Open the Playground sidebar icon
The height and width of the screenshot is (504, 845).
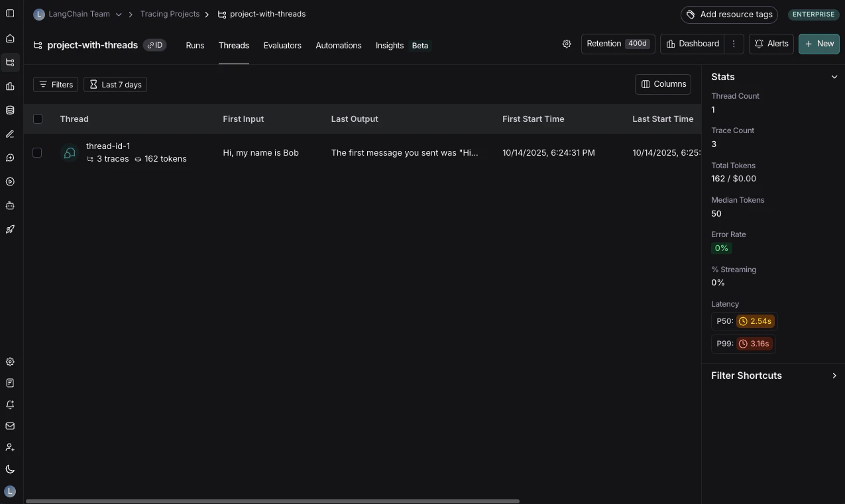point(10,181)
